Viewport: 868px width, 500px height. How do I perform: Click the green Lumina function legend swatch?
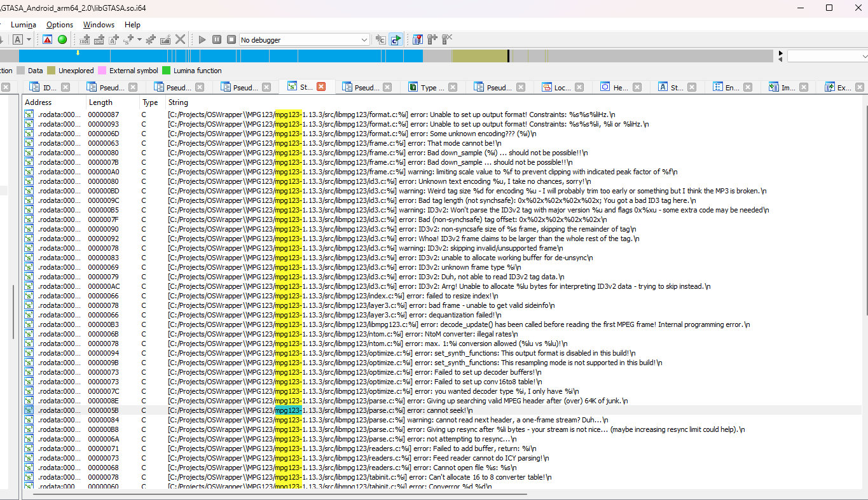pos(167,71)
